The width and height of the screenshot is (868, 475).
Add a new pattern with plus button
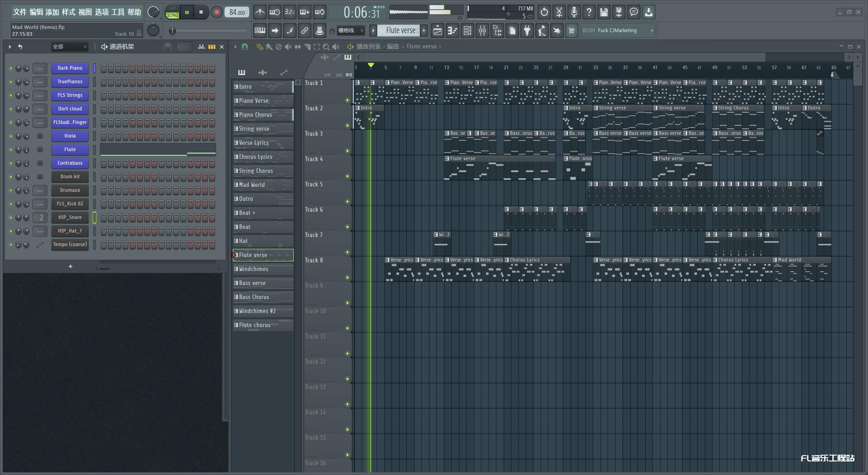coord(424,30)
